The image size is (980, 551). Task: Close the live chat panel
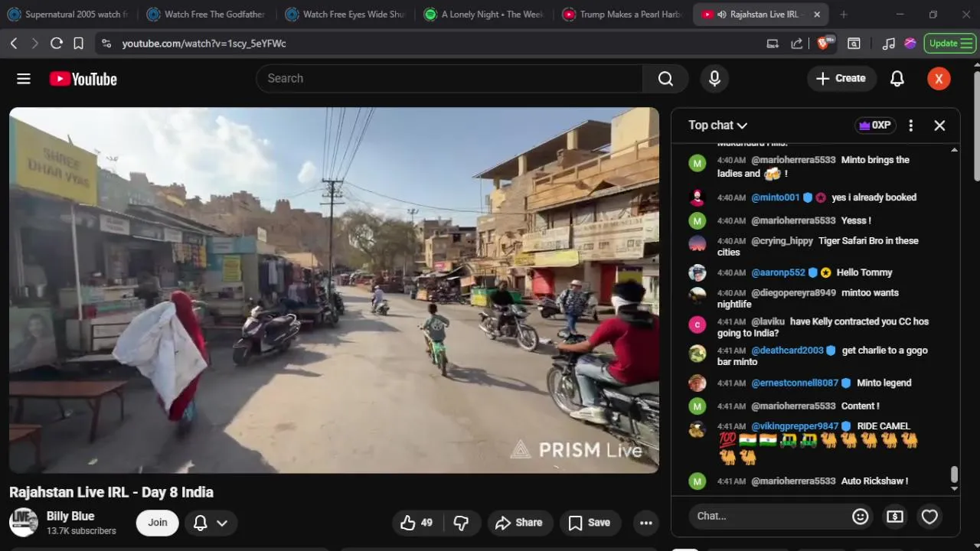click(x=939, y=126)
